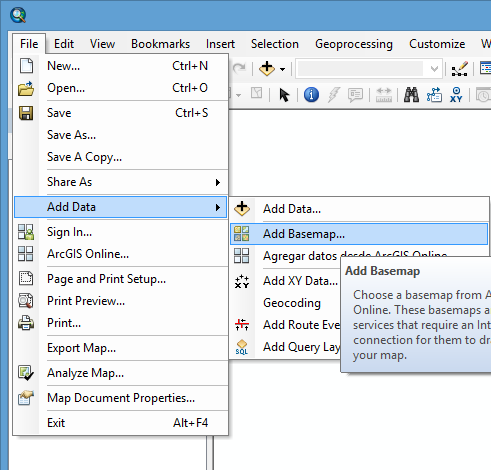491x470 pixels.
Task: Select Share As menu entry
Action: 120,182
